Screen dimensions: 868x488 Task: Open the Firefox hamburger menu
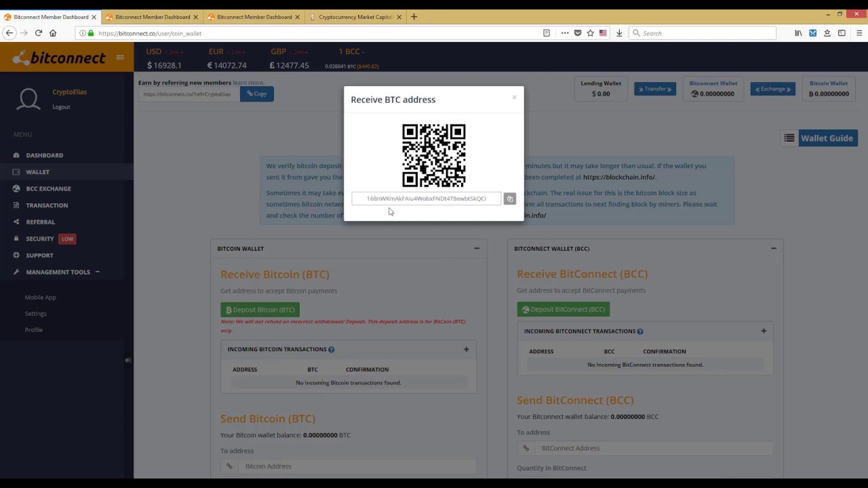(859, 33)
